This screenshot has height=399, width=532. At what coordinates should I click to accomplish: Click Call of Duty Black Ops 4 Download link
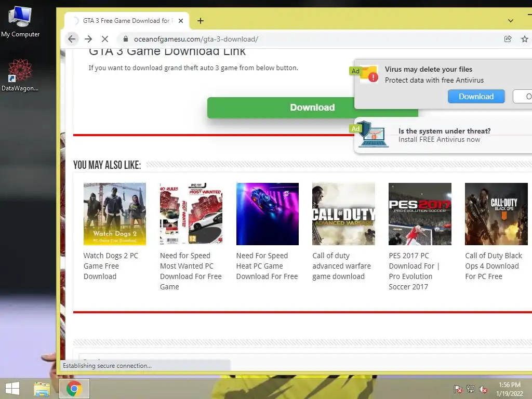pyautogui.click(x=494, y=266)
